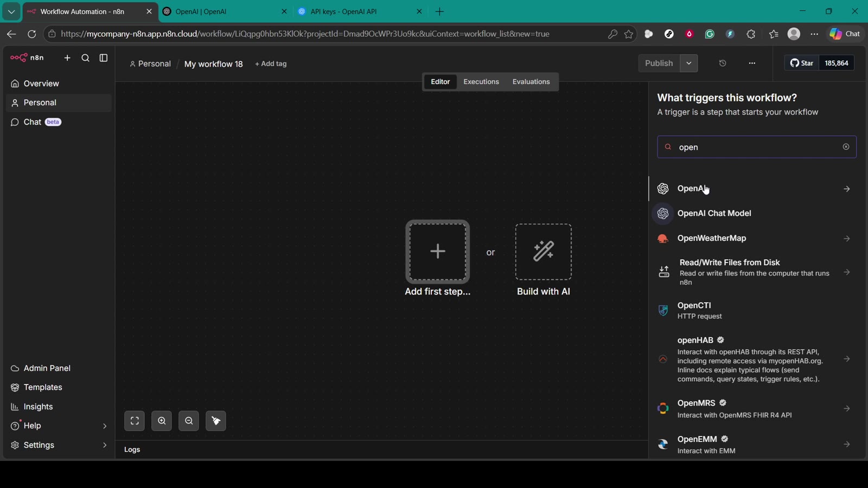Open Admin Panel
The width and height of the screenshot is (868, 488).
pos(59,369)
